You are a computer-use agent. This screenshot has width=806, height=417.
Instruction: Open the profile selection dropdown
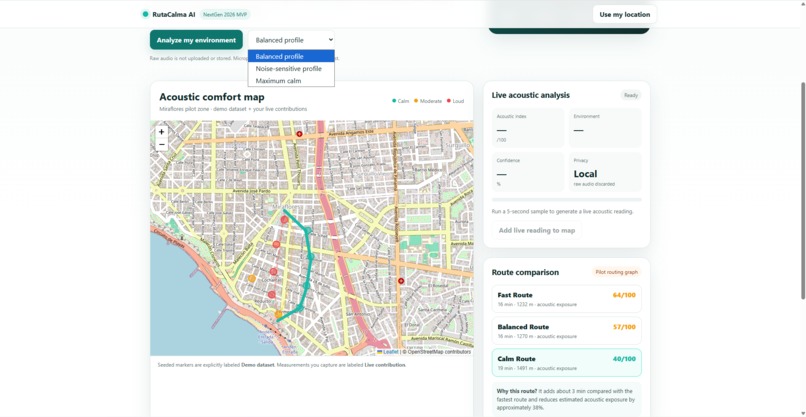291,40
